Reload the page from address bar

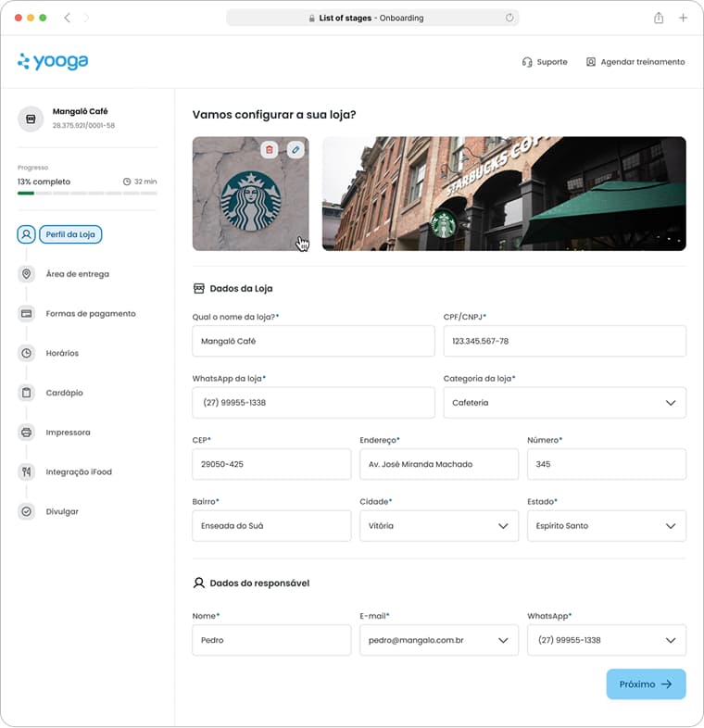[509, 18]
